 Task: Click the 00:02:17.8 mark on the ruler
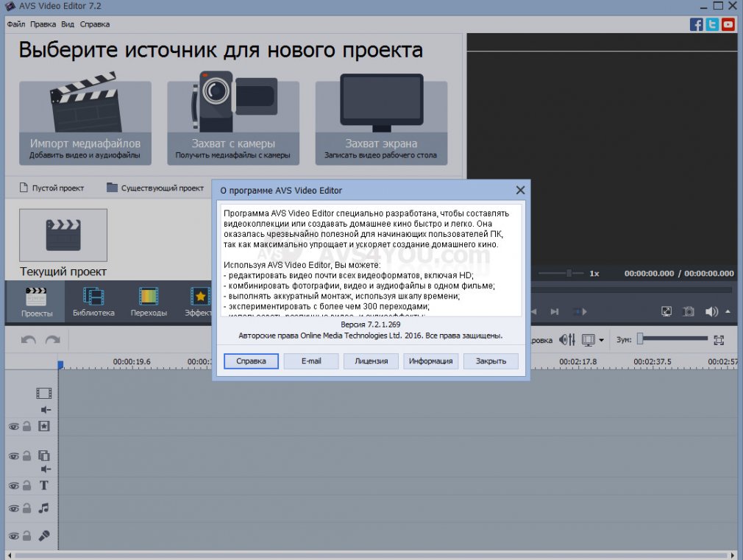577,362
